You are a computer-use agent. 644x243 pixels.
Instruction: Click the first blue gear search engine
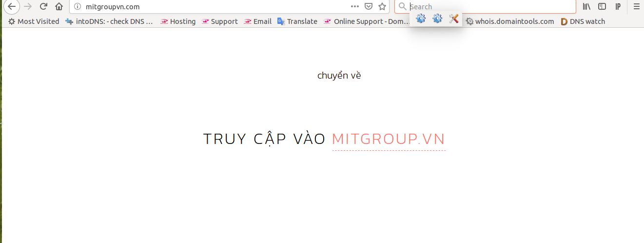[421, 19]
